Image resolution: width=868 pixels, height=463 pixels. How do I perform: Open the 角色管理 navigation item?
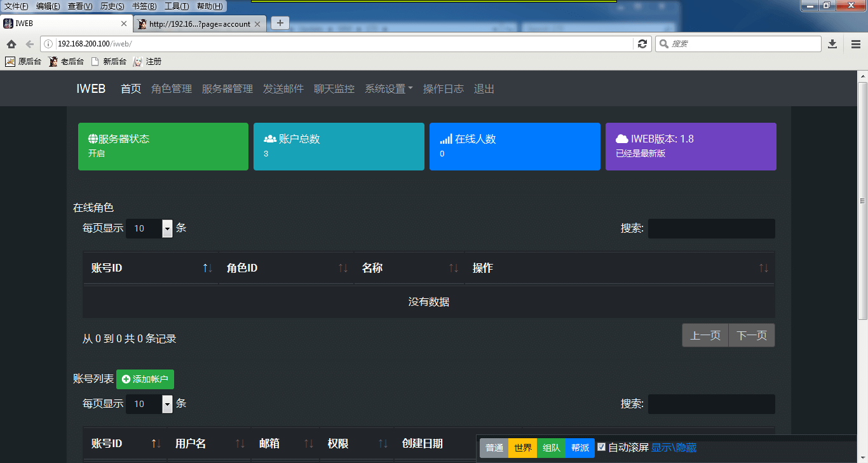point(172,89)
